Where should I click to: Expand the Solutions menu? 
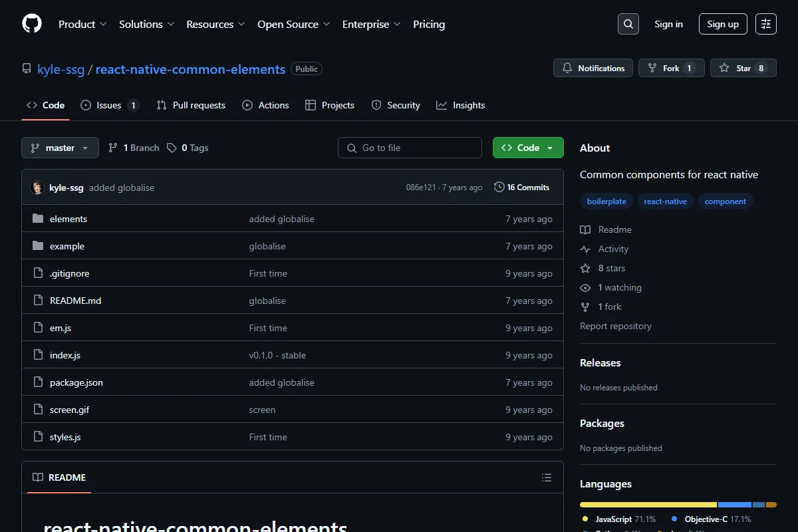click(x=147, y=24)
